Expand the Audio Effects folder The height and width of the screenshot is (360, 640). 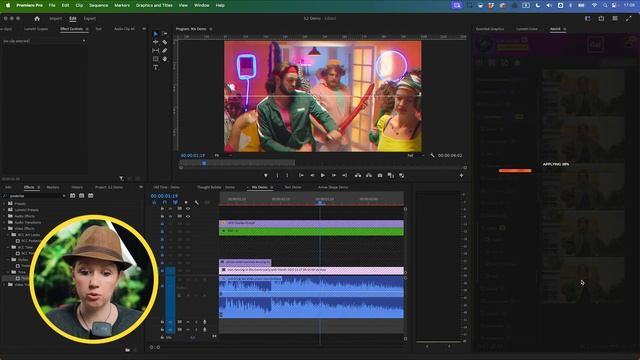[x=5, y=216]
